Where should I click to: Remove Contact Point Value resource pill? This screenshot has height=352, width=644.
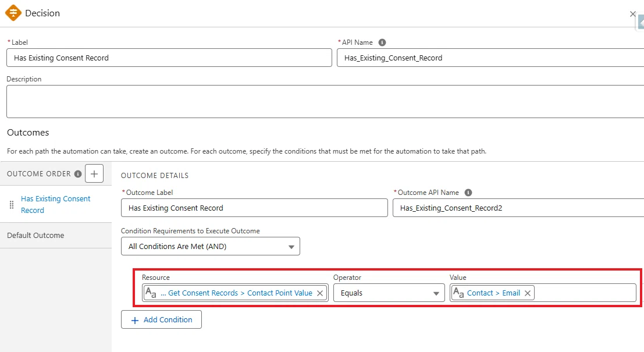[320, 293]
